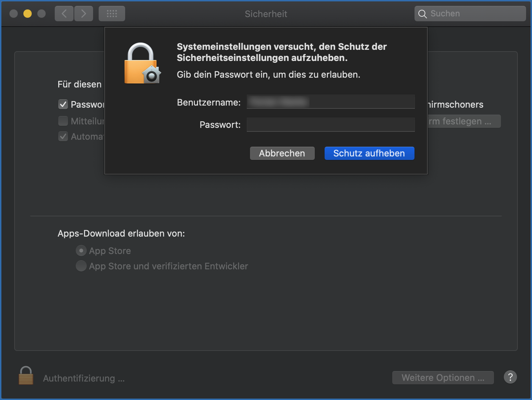The width and height of the screenshot is (532, 400).
Task: Click the magnifier icon in the Suchen field
Action: (422, 14)
